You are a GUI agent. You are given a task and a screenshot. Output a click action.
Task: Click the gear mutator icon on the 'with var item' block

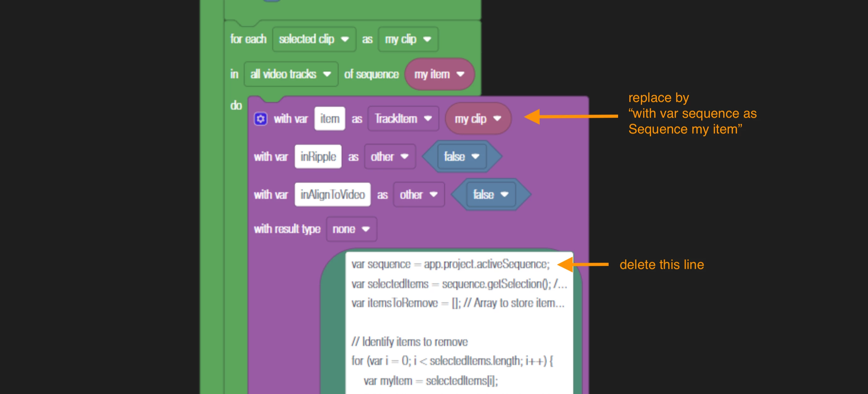260,119
